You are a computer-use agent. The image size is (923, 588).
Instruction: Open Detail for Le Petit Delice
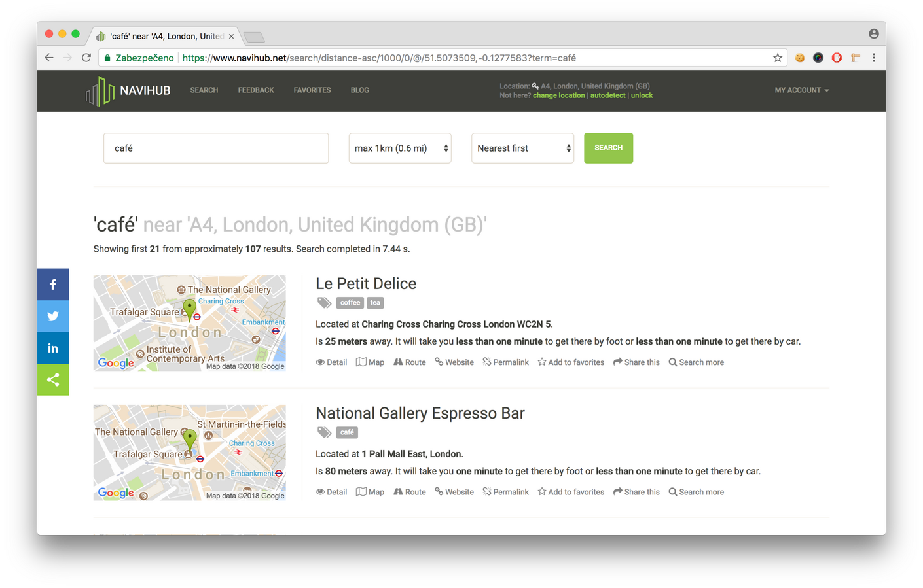[331, 362]
